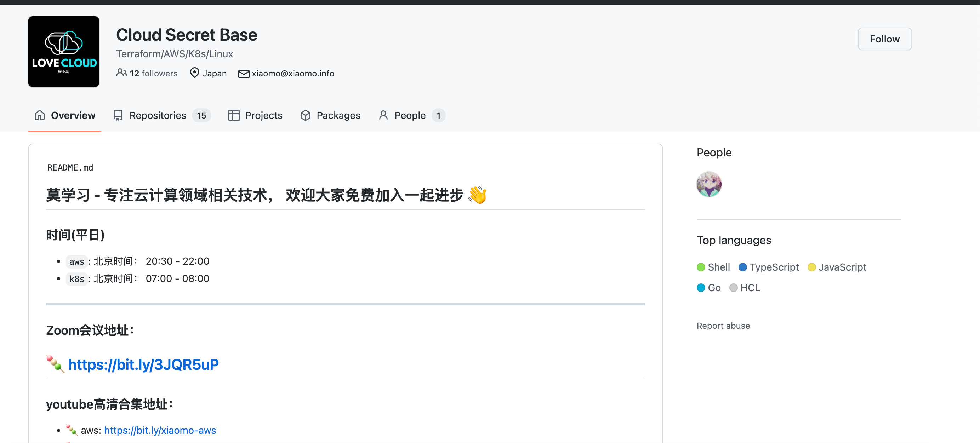Open the Report abuse link
The image size is (980, 443).
pyautogui.click(x=723, y=326)
